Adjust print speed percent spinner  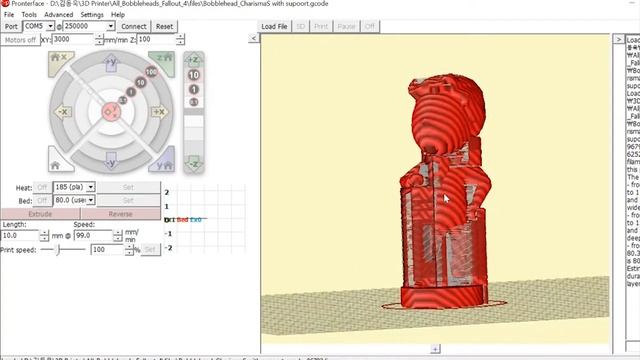point(129,249)
